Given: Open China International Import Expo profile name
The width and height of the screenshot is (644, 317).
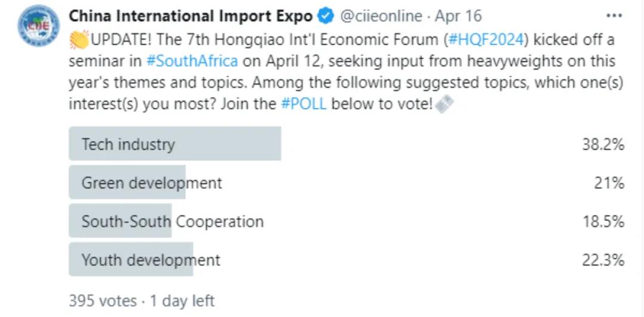Looking at the screenshot, I should 191,16.
